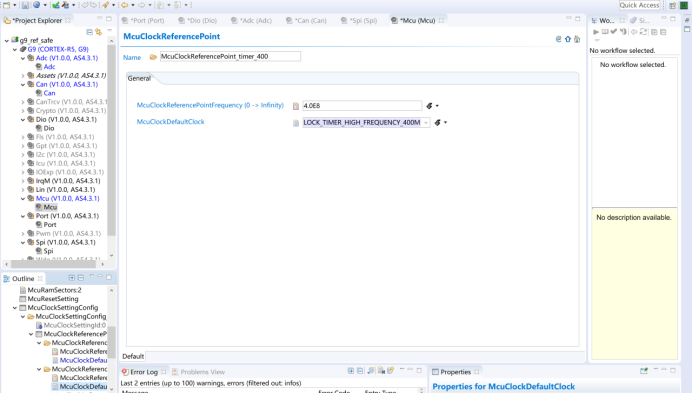Screen dimensions: 693x393
Task: Click the Open Perspective icon near Quick Access
Action: click(673, 5)
